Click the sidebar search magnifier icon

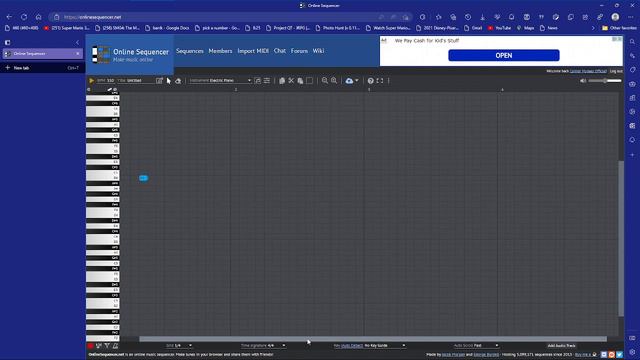click(x=632, y=42)
